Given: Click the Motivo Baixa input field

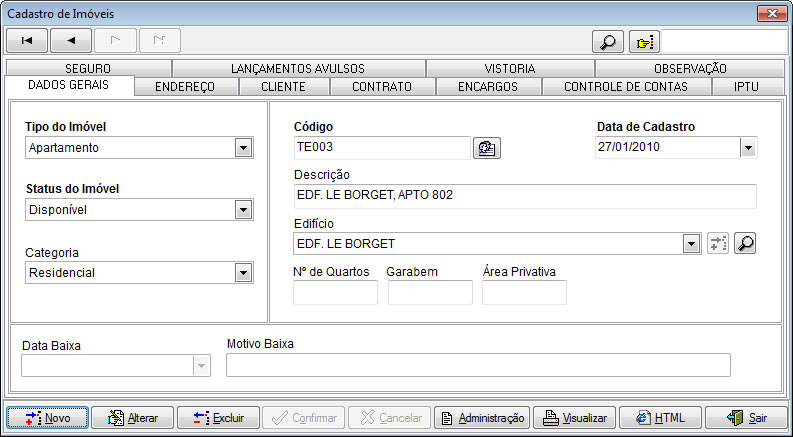Looking at the screenshot, I should [x=478, y=365].
